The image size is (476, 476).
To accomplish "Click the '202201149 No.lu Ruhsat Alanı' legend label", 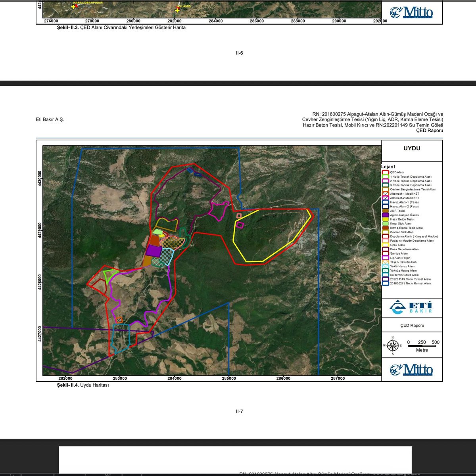I will click(x=410, y=279).
